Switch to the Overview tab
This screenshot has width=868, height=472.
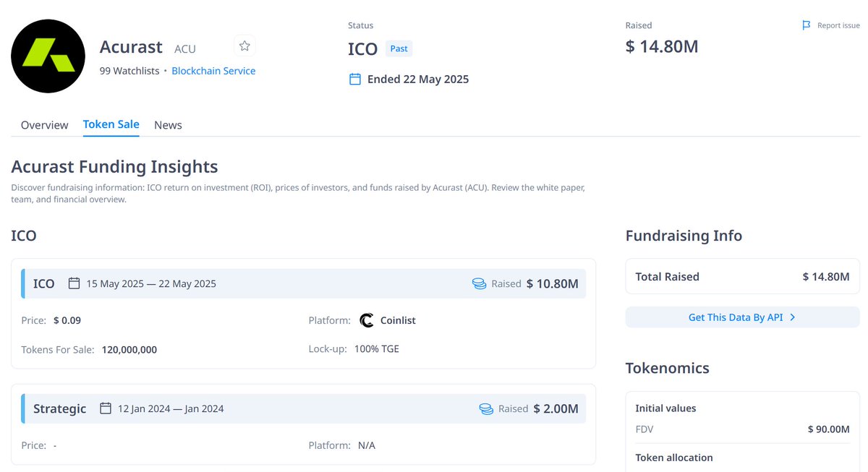pos(44,125)
